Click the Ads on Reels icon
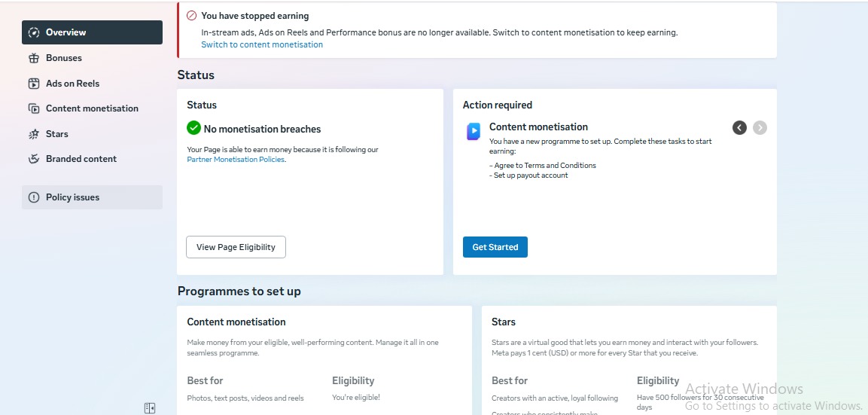The image size is (868, 415). 34,84
